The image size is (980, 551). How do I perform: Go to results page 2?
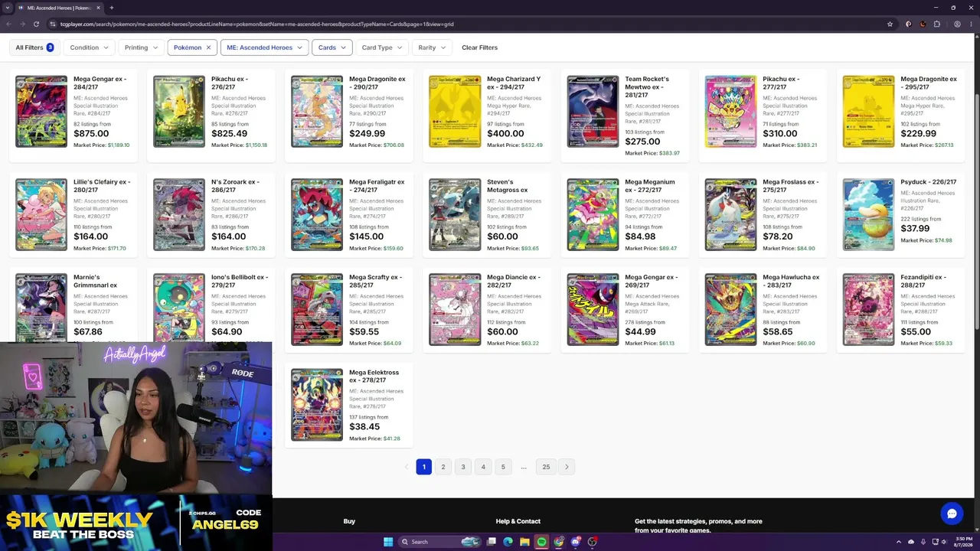pos(443,467)
